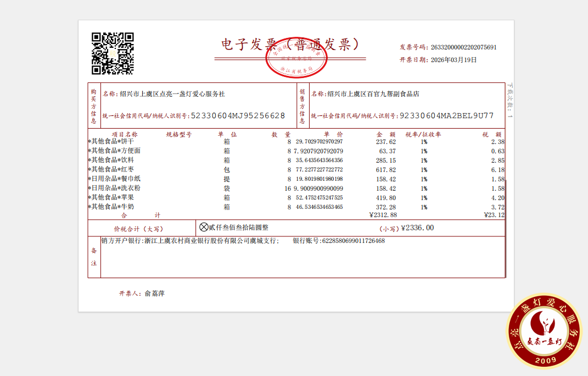Viewport: 588px width, 376px height.
Task: Click seller tax ID 92330604MA2BEL9U77
Action: click(446, 116)
